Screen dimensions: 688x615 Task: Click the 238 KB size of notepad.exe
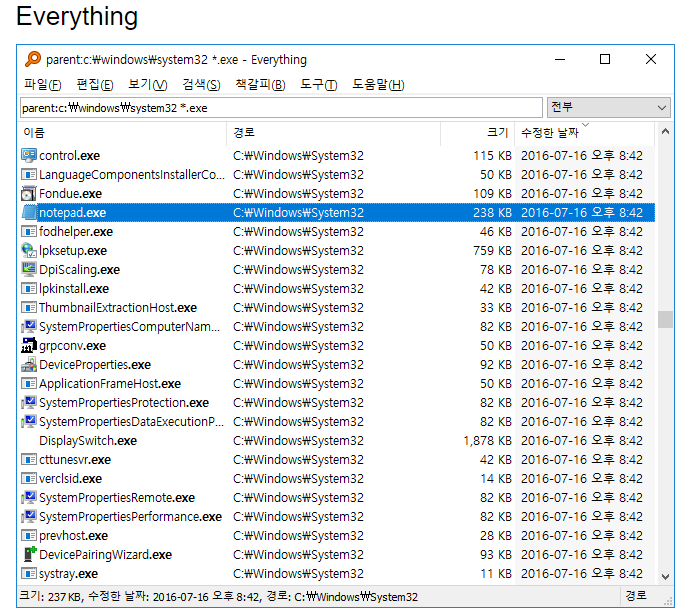[x=492, y=213]
